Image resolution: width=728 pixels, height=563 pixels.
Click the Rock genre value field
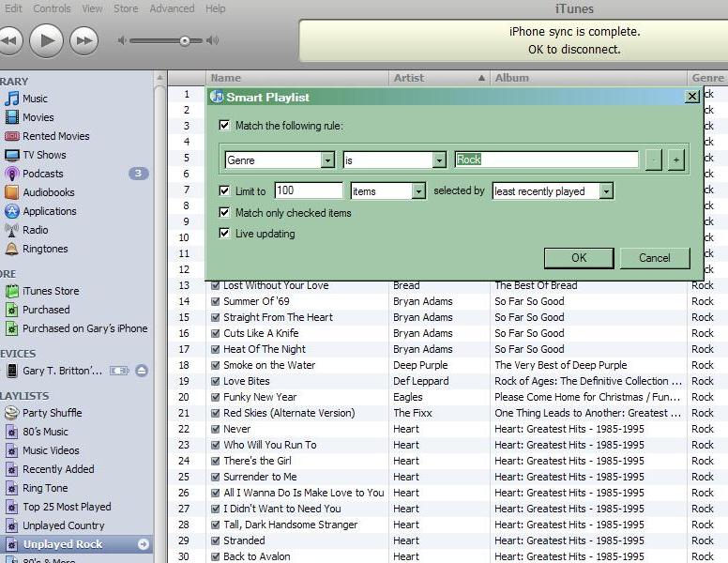[546, 160]
